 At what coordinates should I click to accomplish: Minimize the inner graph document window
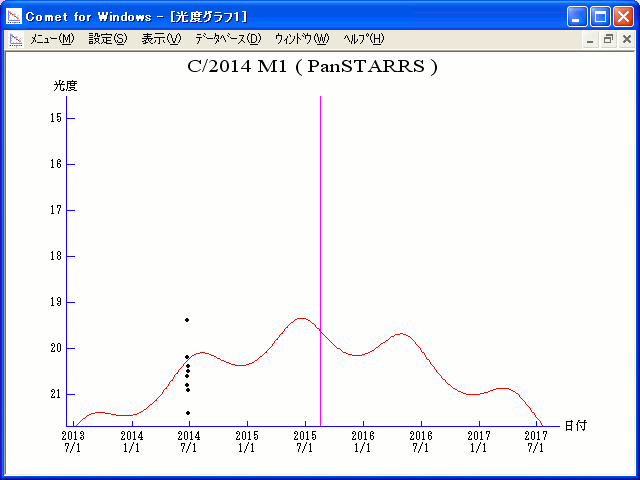click(x=590, y=40)
